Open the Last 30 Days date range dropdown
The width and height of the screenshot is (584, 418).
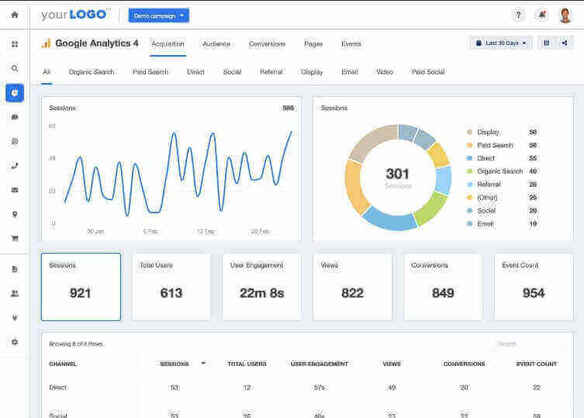click(x=501, y=43)
